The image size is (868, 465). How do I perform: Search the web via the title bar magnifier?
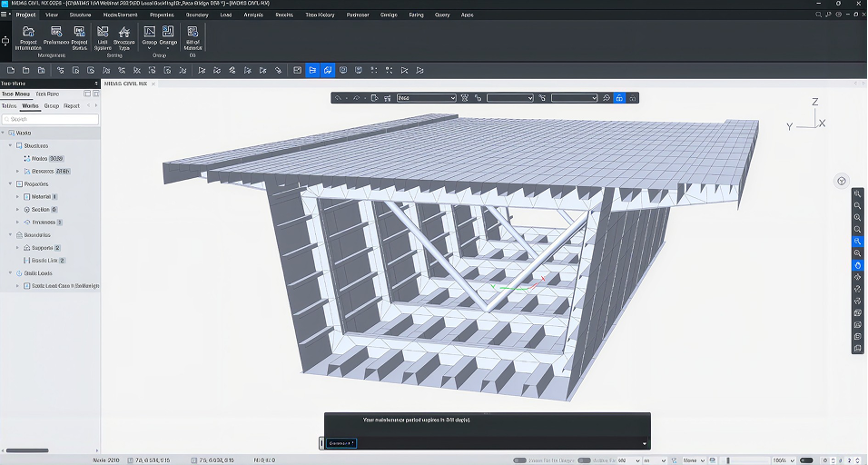(818, 15)
